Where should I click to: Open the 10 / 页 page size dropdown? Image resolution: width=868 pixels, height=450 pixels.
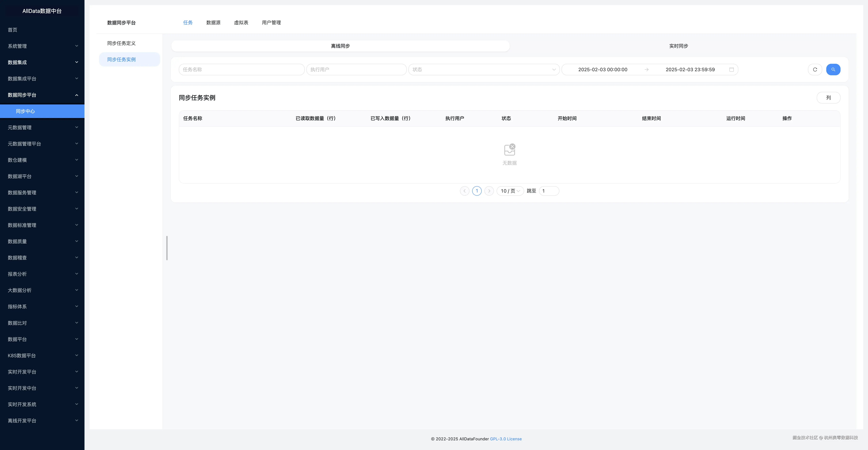510,191
